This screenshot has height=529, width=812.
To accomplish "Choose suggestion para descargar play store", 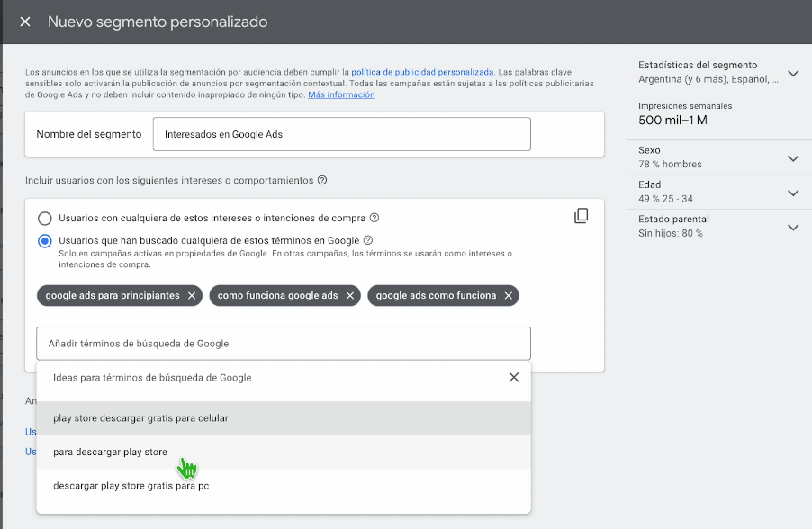I will pyautogui.click(x=284, y=452).
